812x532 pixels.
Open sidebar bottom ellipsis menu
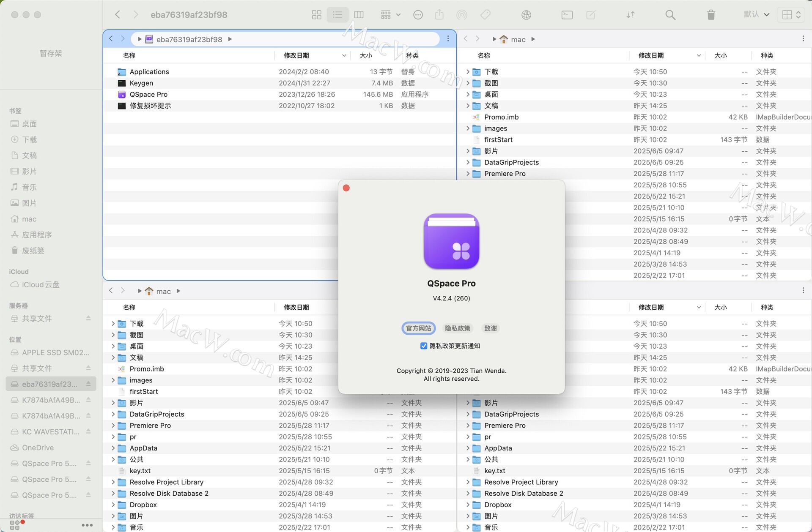(x=87, y=525)
